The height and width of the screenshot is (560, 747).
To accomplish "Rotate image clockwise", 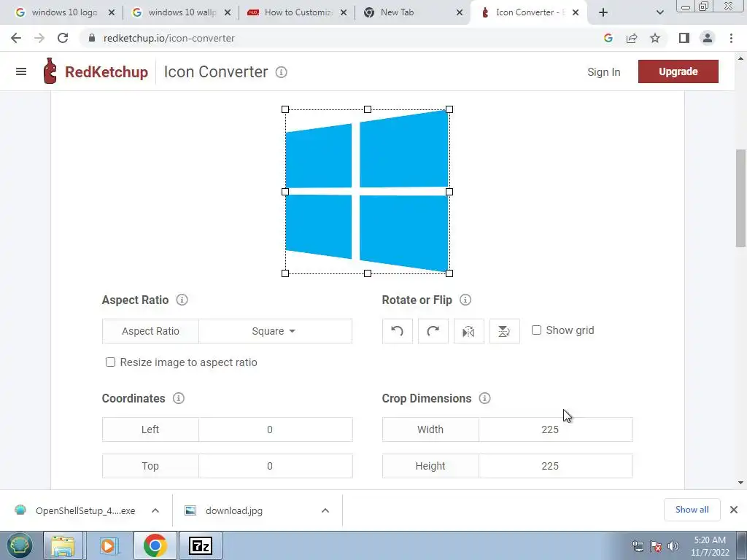I will coord(433,331).
